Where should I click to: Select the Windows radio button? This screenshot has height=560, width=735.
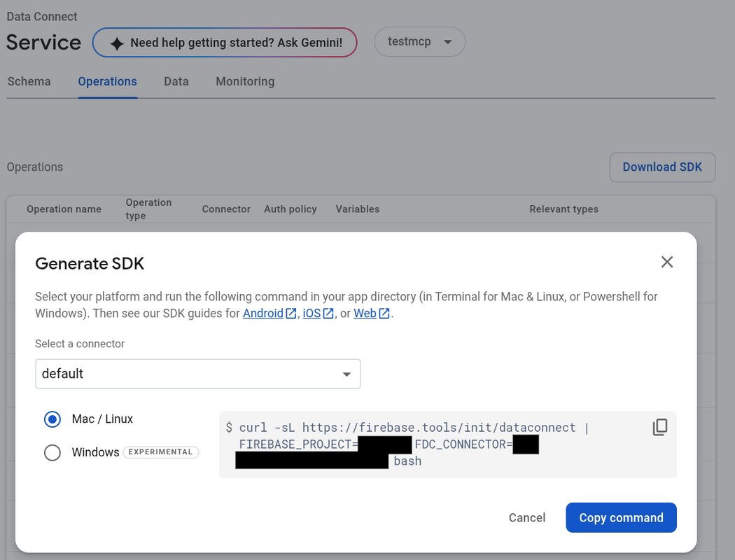(x=52, y=453)
